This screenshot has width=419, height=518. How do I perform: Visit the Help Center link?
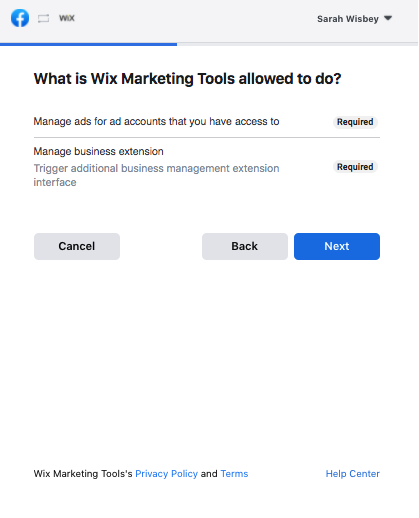(x=353, y=474)
